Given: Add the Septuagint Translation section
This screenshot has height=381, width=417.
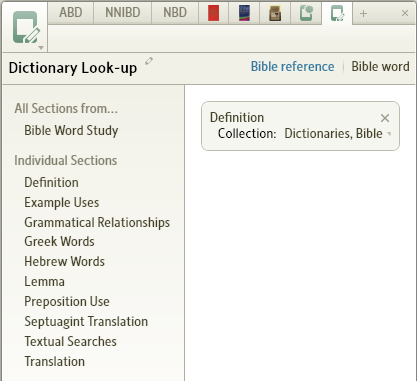Looking at the screenshot, I should tap(86, 321).
